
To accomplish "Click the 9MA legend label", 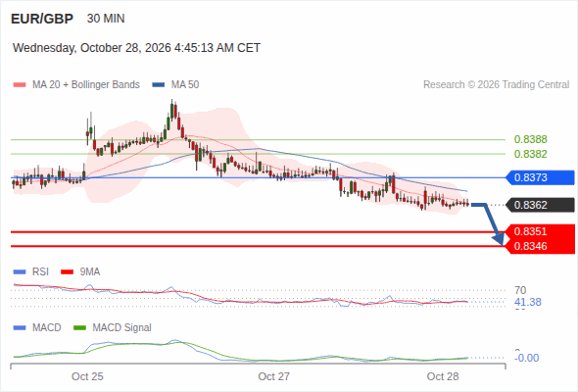I will tap(90, 272).
